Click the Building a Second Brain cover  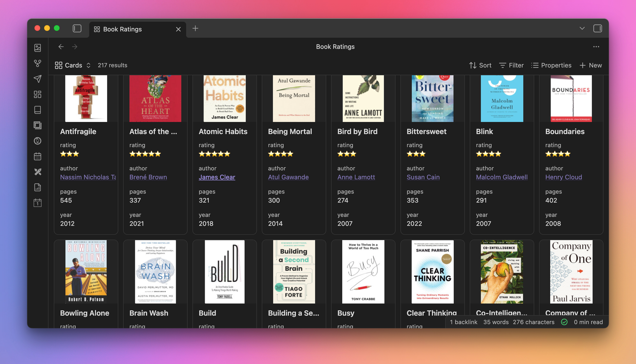click(x=294, y=272)
